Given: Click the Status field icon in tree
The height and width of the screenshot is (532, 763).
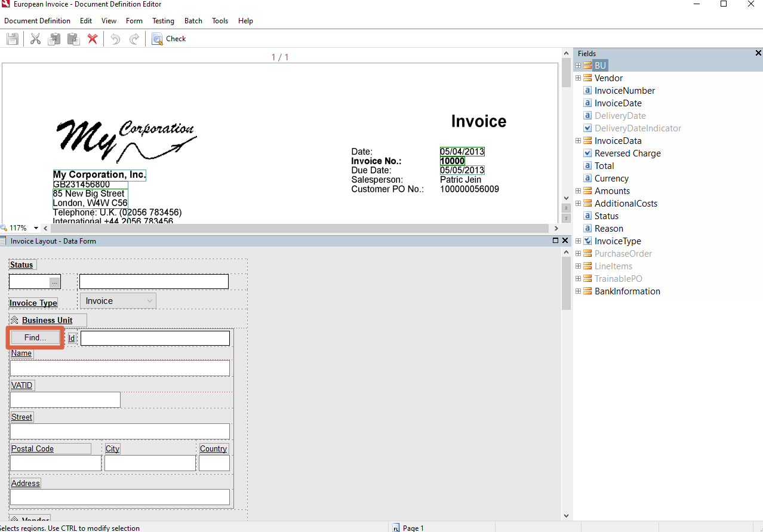Looking at the screenshot, I should tap(587, 216).
